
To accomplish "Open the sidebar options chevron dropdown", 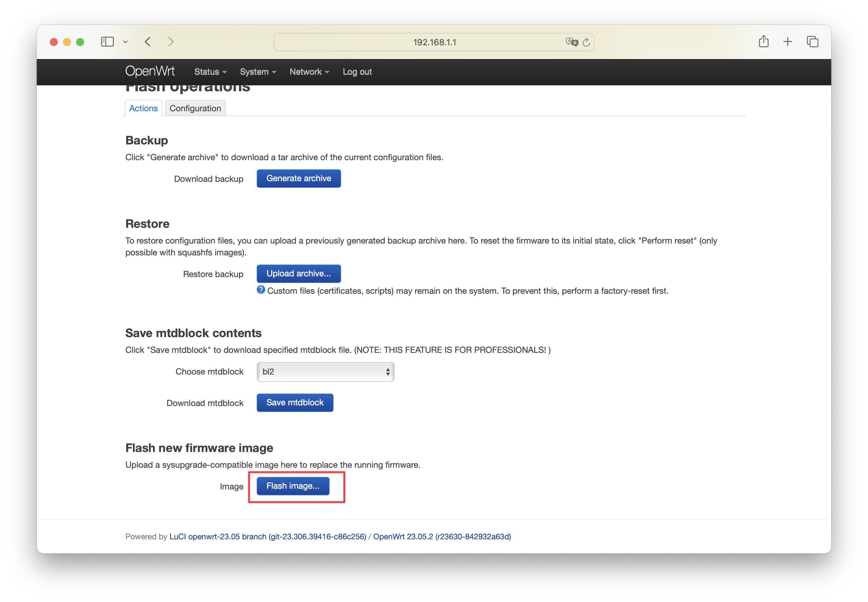I will coord(126,42).
